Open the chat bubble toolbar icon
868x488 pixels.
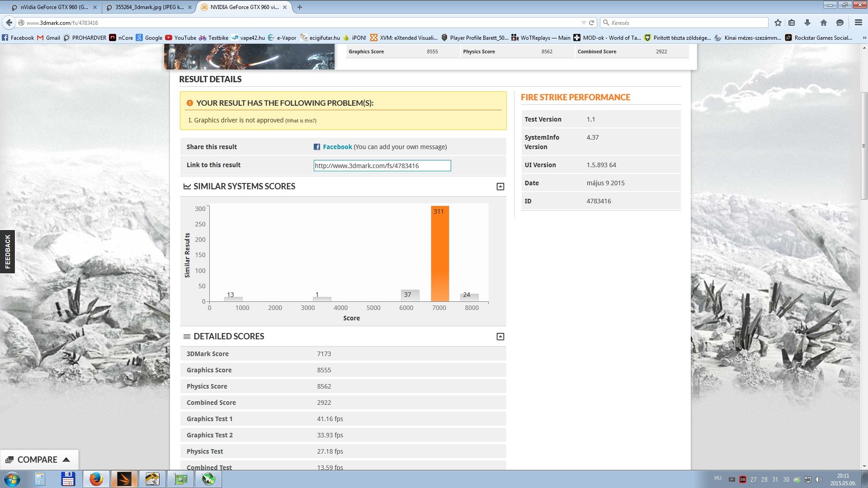pyautogui.click(x=840, y=23)
